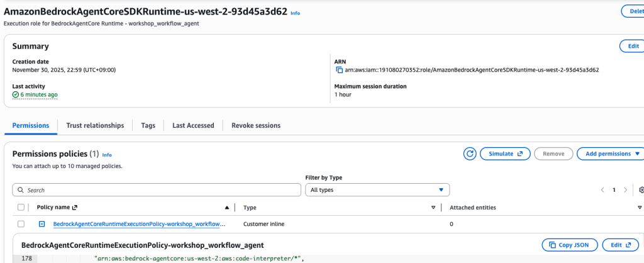Click page number 1 in pagination
The height and width of the screenshot is (263, 644).
[x=614, y=190]
